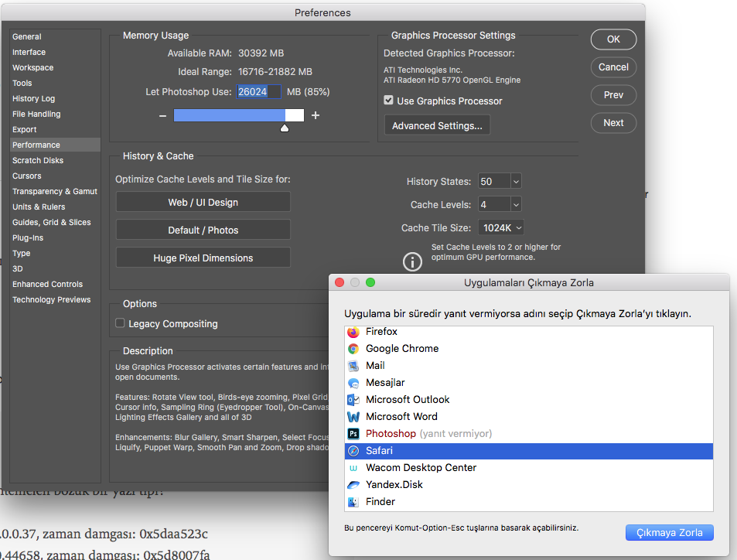Click the Prev button
737x560 pixels.
613,95
